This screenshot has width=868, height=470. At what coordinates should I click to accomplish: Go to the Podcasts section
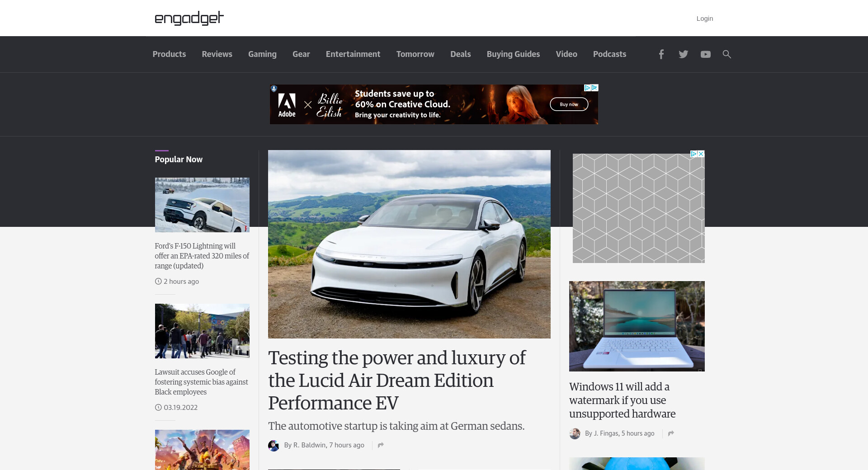(x=610, y=54)
